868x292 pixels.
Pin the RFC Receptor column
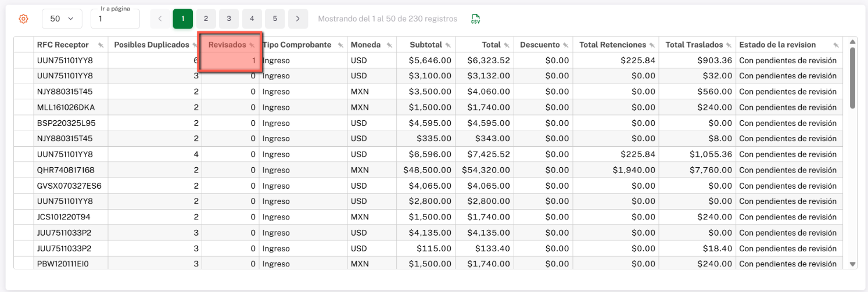(101, 45)
